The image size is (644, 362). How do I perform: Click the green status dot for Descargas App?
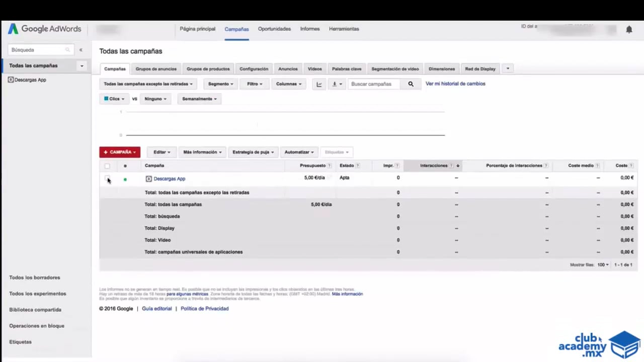(x=125, y=179)
